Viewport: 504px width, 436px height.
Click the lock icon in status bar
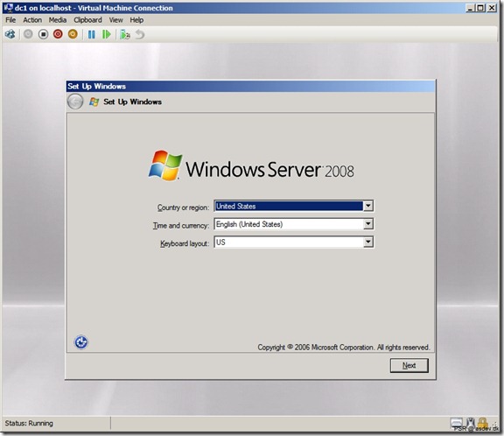(482, 423)
